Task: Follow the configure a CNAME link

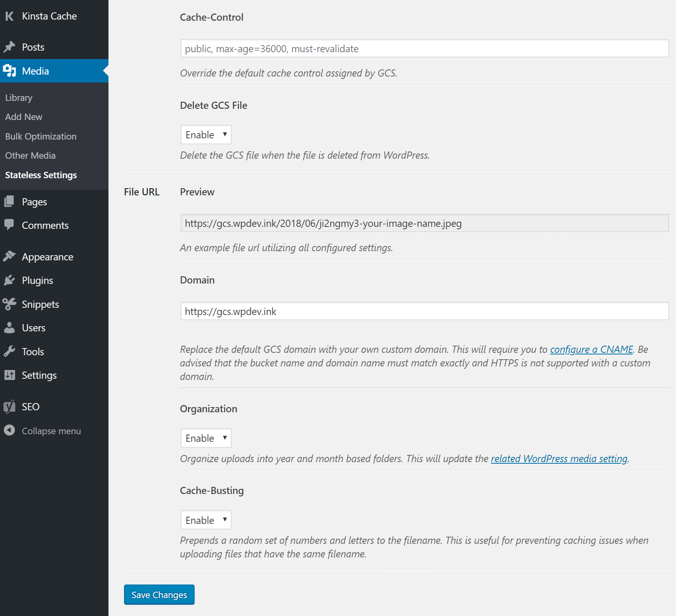Action: [x=591, y=349]
